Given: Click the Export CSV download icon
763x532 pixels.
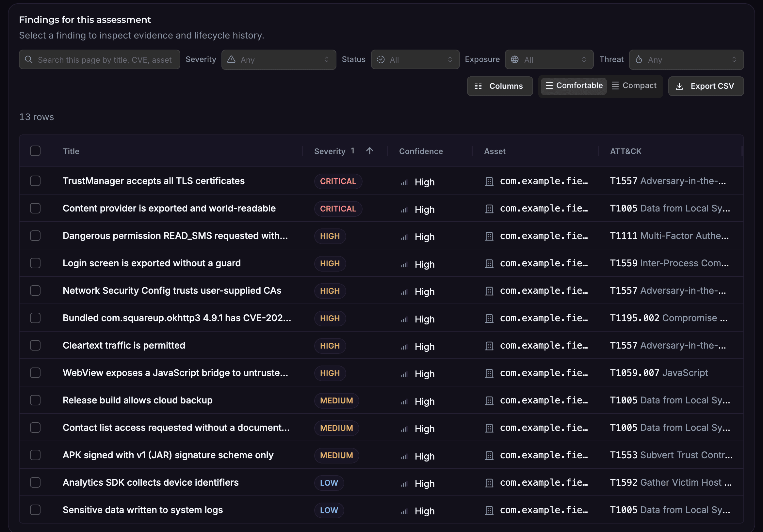Looking at the screenshot, I should pyautogui.click(x=680, y=86).
